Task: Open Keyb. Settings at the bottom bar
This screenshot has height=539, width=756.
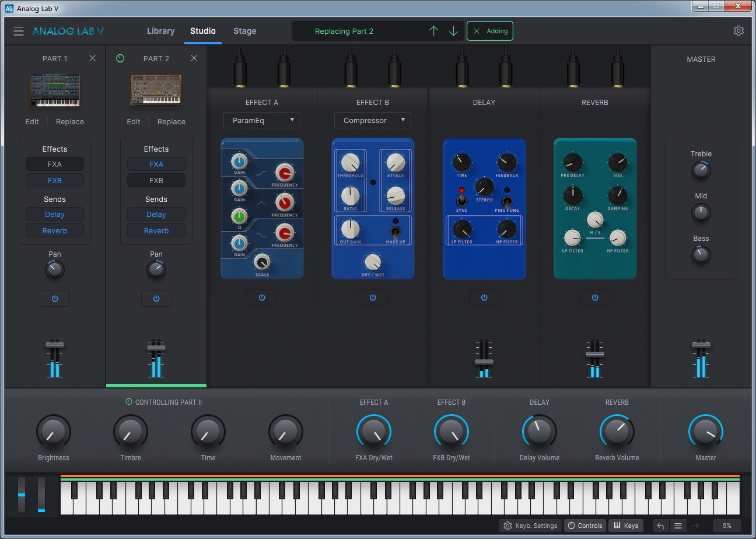Action: click(529, 526)
